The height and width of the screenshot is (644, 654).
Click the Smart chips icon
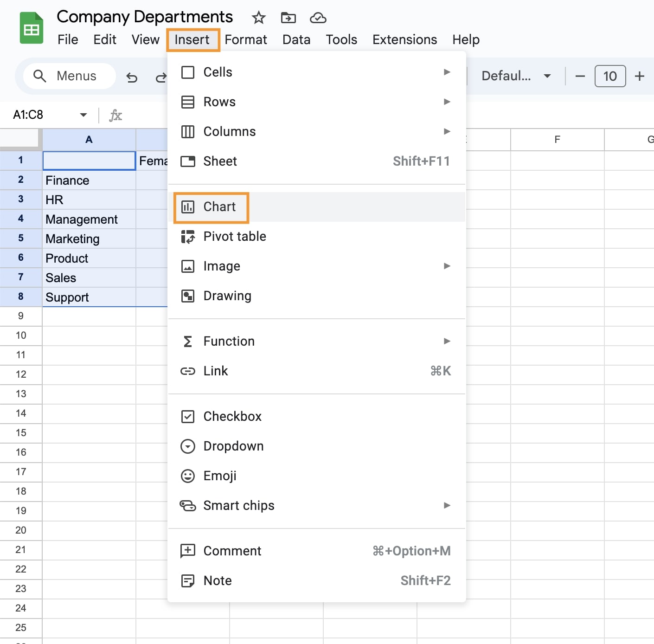click(x=188, y=506)
